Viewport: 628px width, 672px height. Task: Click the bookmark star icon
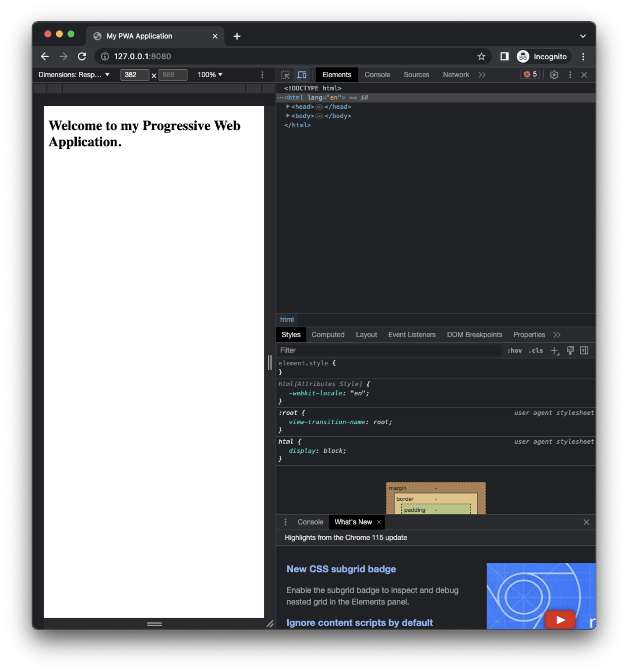pyautogui.click(x=481, y=56)
